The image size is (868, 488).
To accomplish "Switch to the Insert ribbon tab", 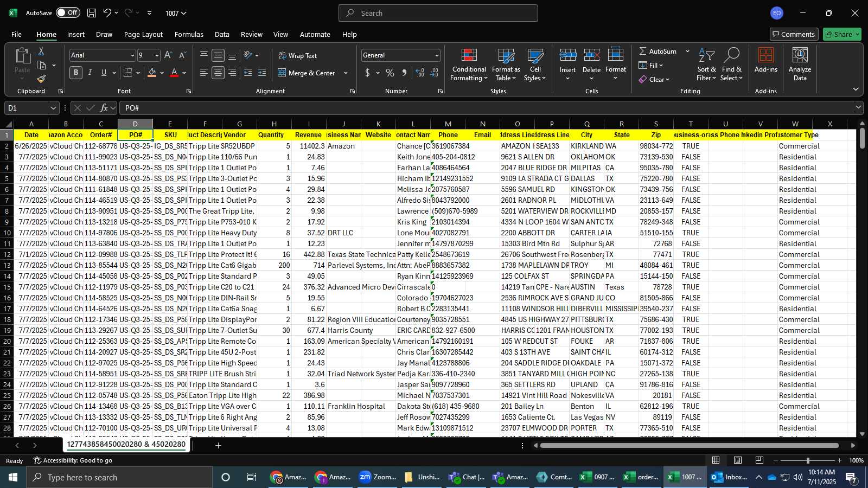I will (x=76, y=34).
